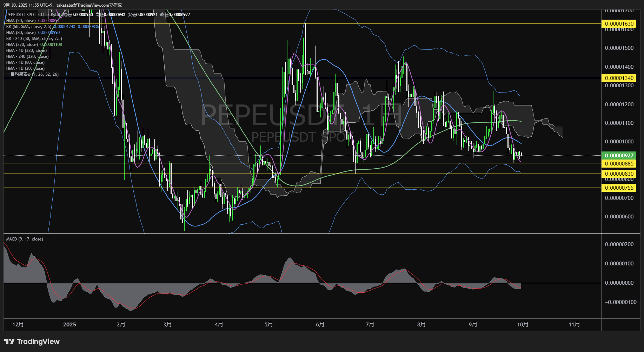Screen dimensions: 644x352
Task: Click the 2月 label on time axis
Action: pyautogui.click(x=121, y=325)
